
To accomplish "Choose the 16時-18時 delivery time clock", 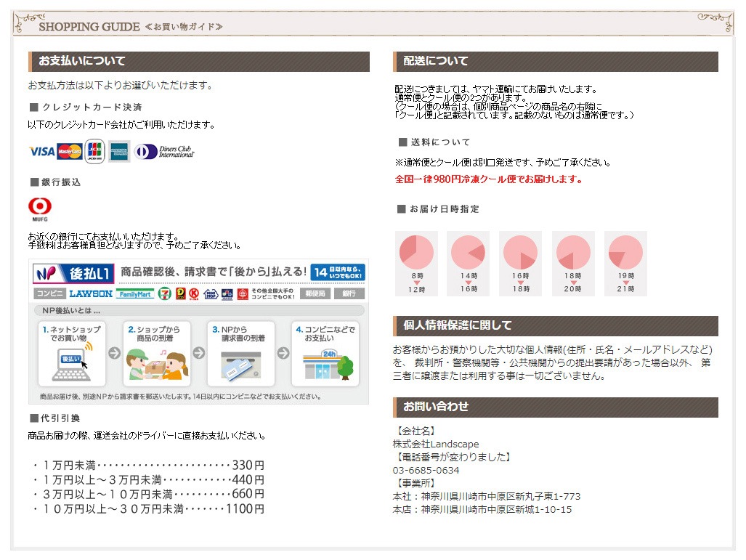I will tap(520, 263).
